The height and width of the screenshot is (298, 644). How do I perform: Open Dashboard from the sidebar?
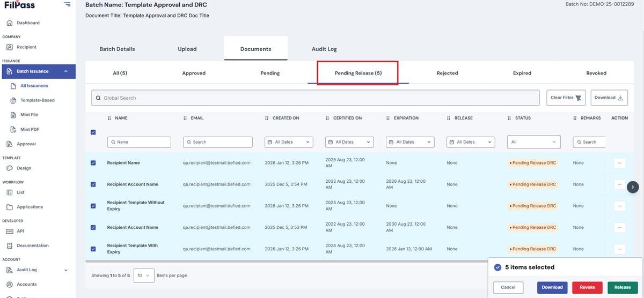coord(28,23)
